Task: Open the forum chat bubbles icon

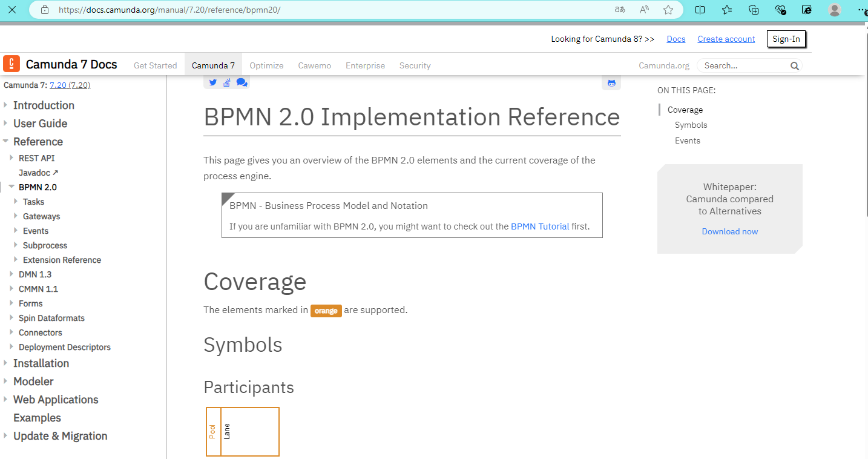Action: point(242,82)
